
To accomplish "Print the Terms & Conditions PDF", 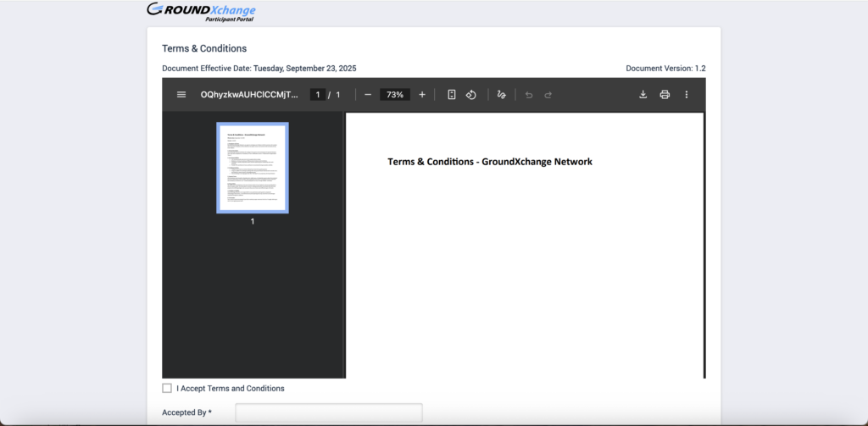I will click(x=665, y=95).
